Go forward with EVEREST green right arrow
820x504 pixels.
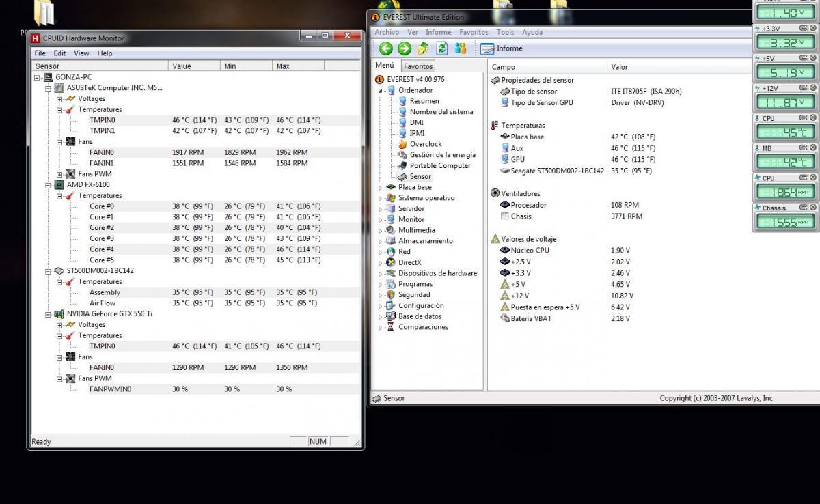(405, 48)
